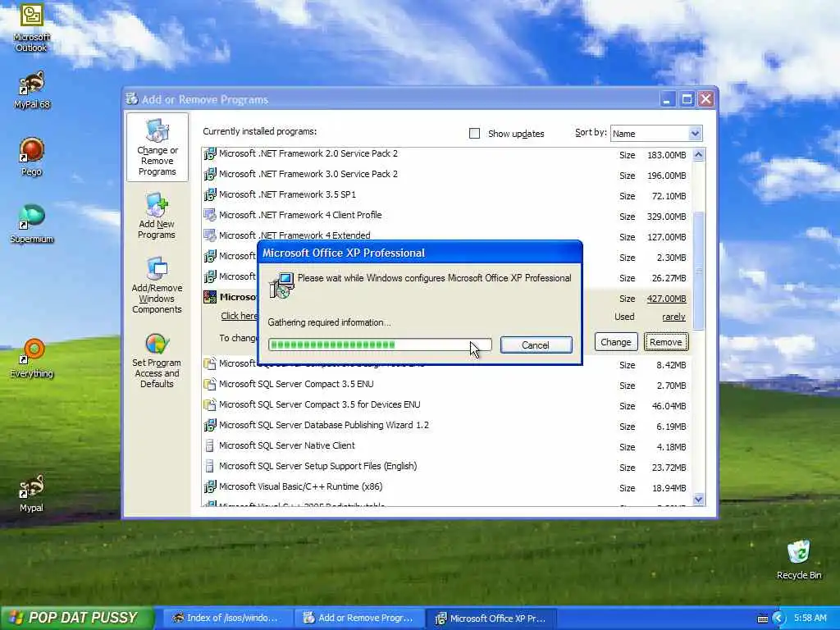Click the rarely used link

[673, 317]
